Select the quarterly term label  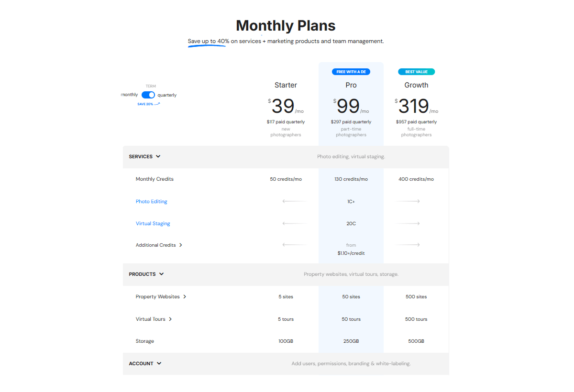(x=167, y=95)
